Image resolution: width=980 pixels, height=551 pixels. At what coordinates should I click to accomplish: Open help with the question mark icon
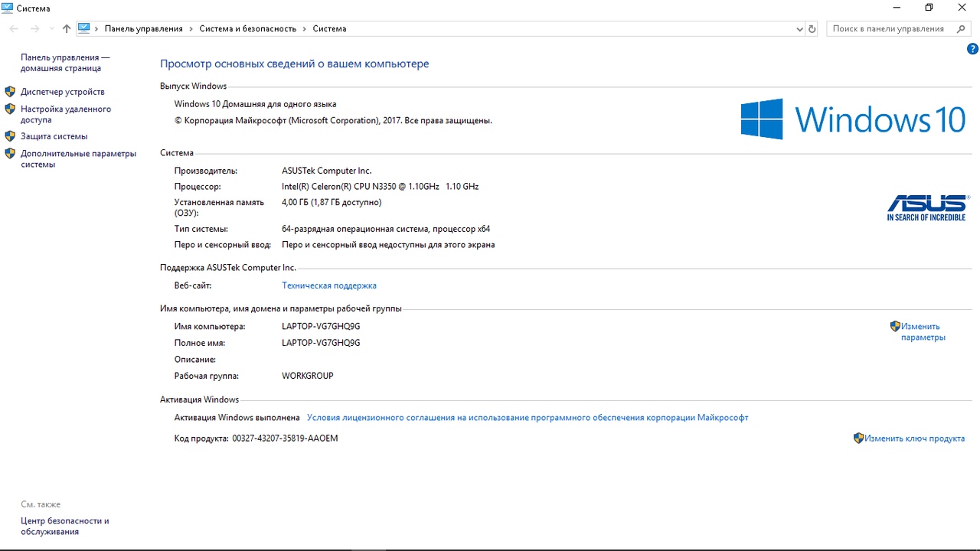[973, 49]
